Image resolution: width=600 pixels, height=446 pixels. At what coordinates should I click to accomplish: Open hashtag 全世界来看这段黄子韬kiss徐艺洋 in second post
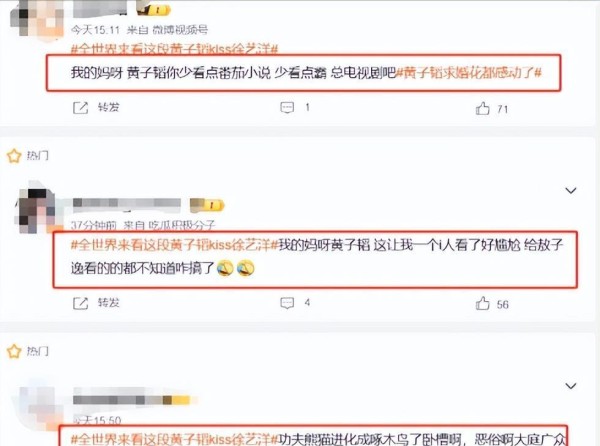click(x=174, y=245)
